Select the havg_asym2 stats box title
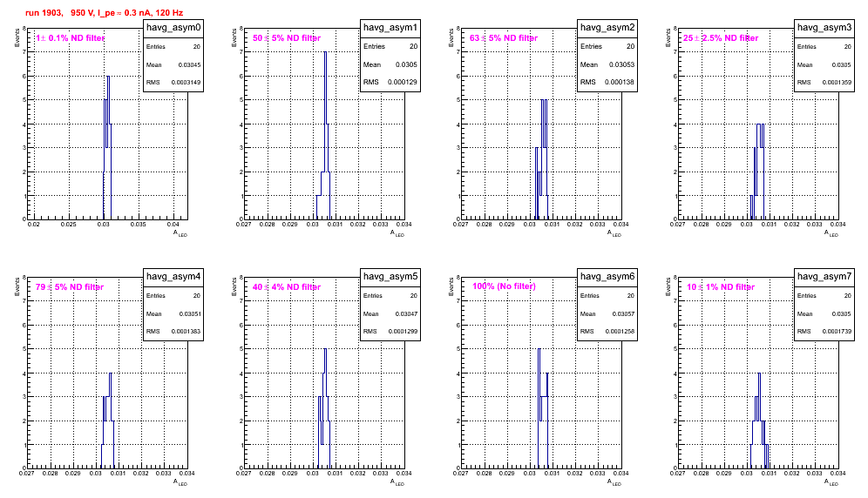 pyautogui.click(x=607, y=28)
